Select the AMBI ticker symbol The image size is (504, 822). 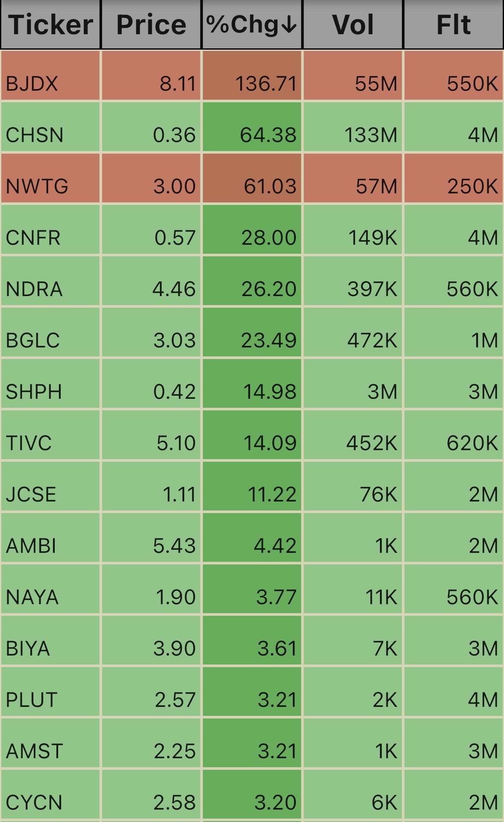tap(31, 546)
